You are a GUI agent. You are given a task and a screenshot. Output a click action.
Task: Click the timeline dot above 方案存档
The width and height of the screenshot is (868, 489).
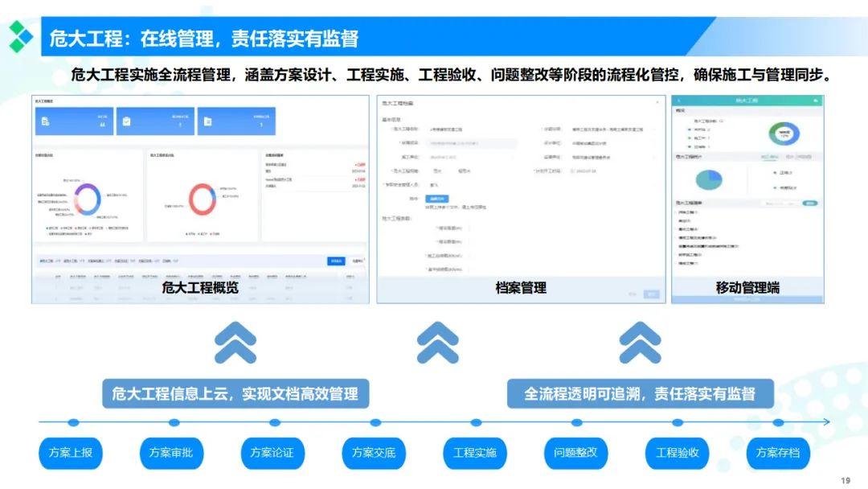(778, 422)
